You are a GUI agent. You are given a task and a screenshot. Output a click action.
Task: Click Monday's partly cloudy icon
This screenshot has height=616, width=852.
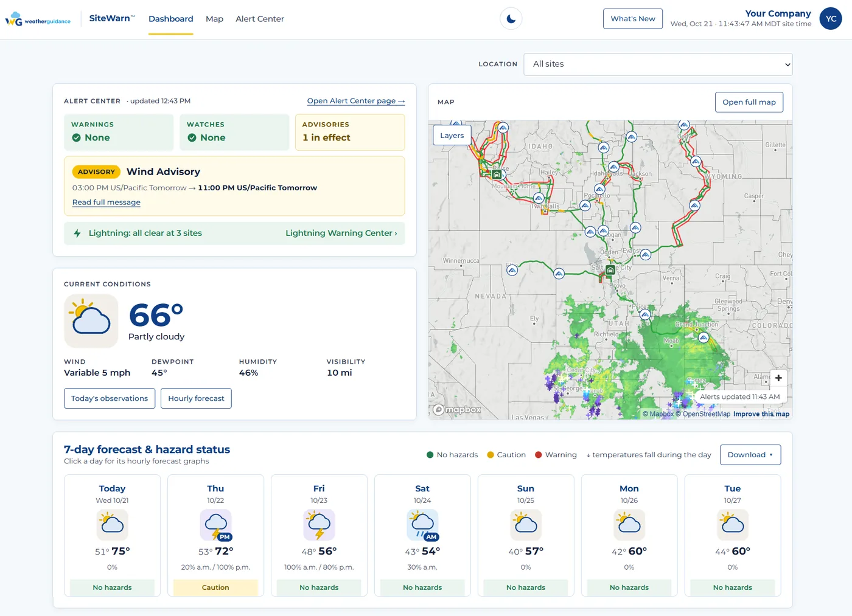(629, 525)
